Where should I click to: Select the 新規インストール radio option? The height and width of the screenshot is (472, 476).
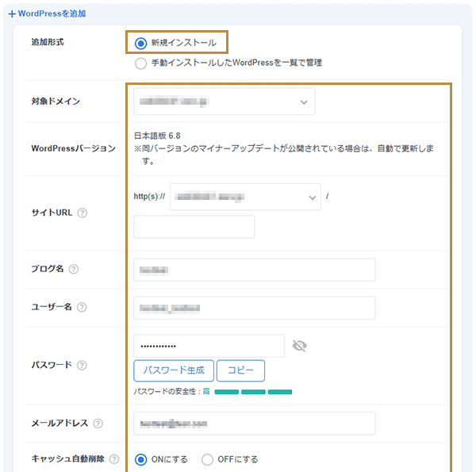tap(140, 43)
